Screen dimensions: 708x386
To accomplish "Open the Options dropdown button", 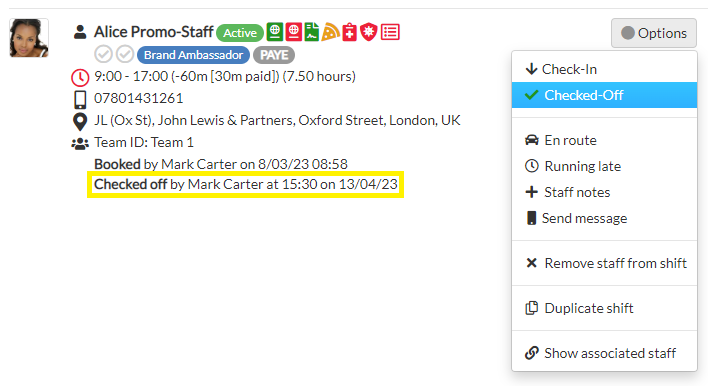I will click(654, 33).
